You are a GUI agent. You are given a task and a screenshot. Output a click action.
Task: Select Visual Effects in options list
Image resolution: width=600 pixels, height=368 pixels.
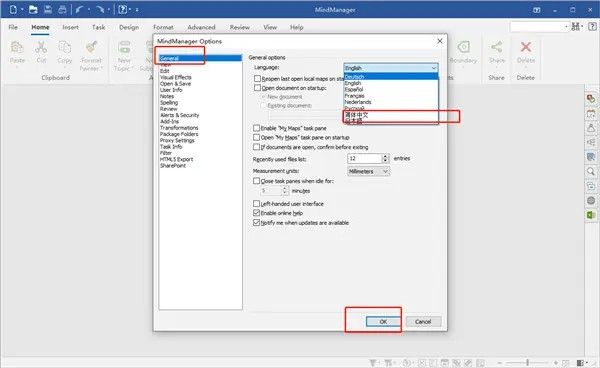point(176,77)
